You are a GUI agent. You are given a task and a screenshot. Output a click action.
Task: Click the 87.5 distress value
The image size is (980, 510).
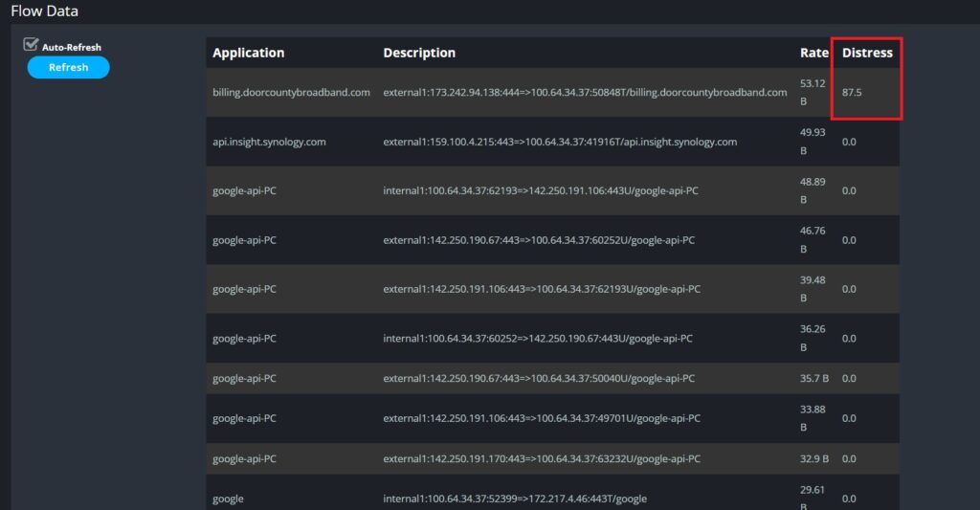point(852,93)
